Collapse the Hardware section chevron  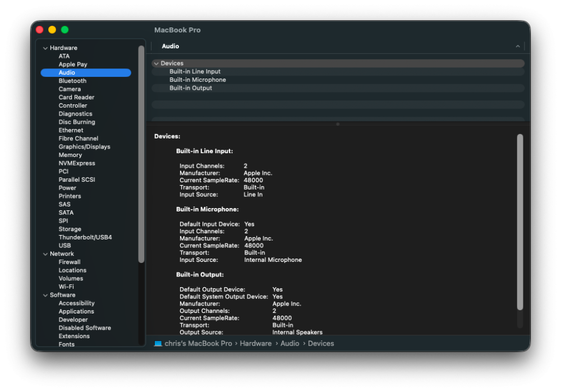tap(45, 48)
